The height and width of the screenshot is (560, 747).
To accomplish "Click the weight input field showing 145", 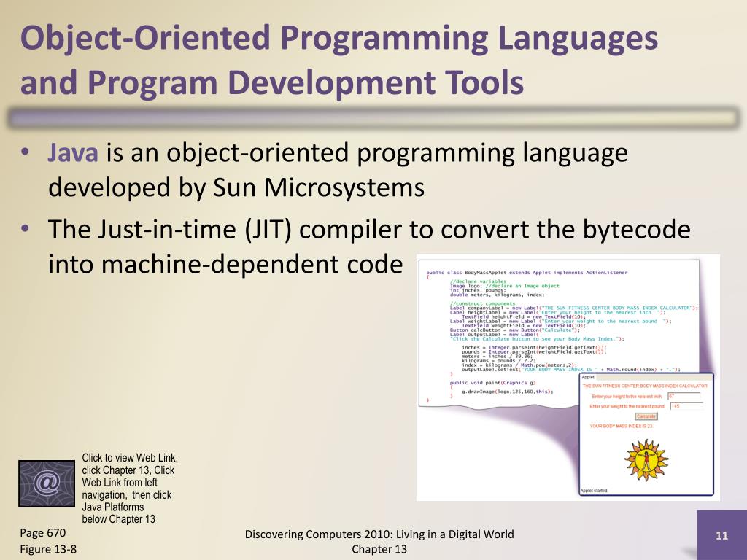I will click(686, 406).
